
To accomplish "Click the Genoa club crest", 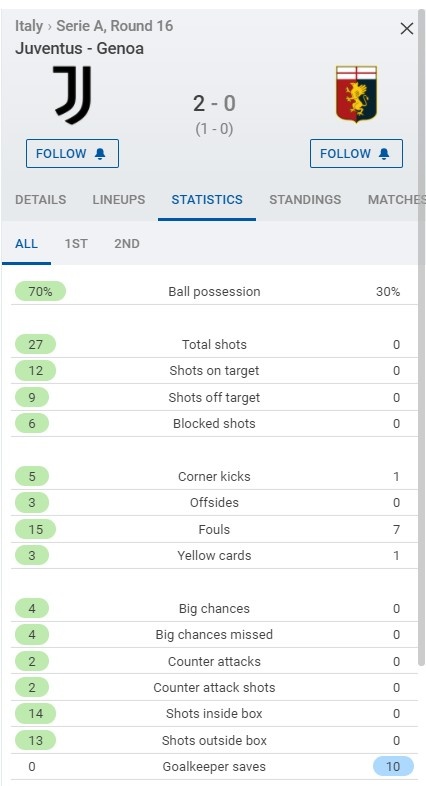I will pos(356,94).
